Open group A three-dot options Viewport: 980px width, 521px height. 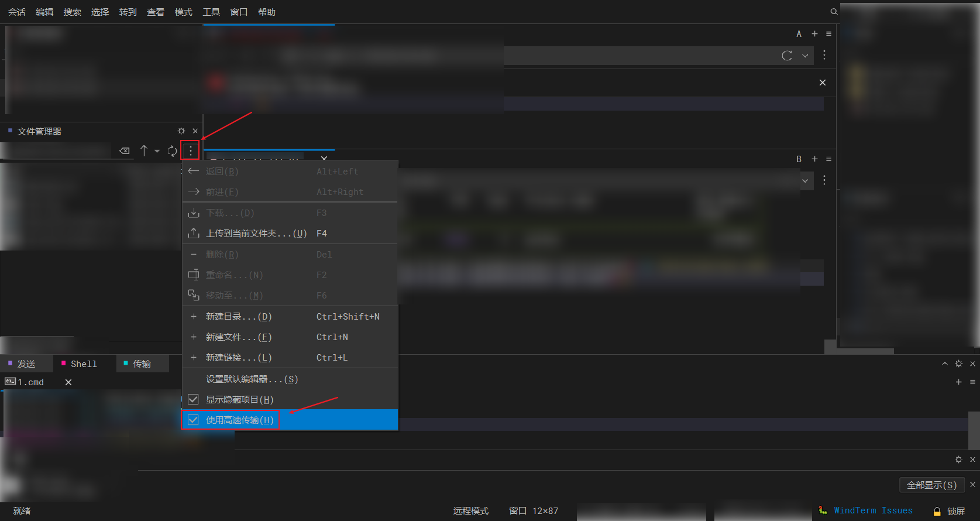pos(824,55)
